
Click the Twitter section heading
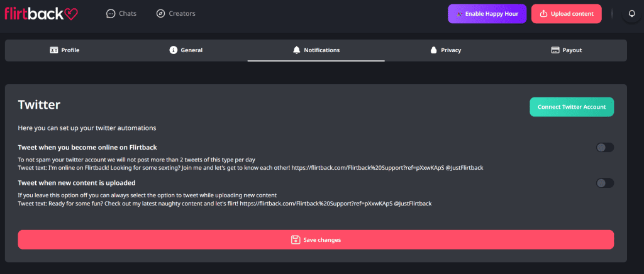click(39, 104)
